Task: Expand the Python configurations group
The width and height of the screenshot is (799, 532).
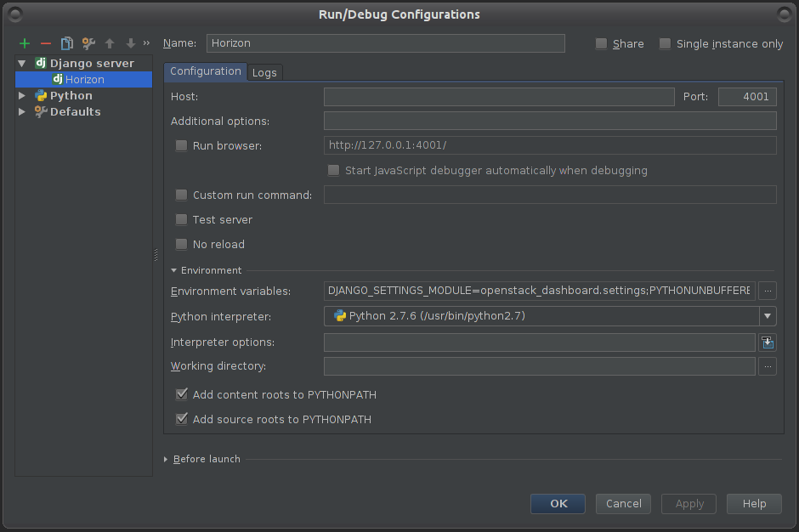Action: 21,95
